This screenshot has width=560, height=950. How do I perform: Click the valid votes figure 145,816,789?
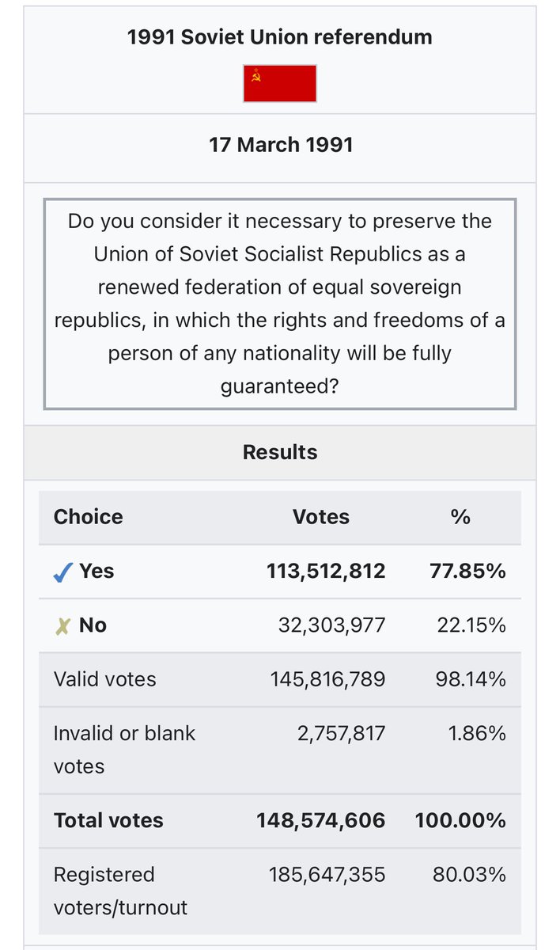[327, 679]
